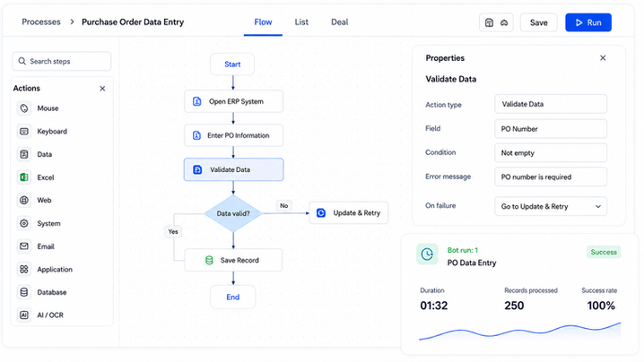Go to Processes breadcrumb link
644x362 pixels.
tap(41, 22)
